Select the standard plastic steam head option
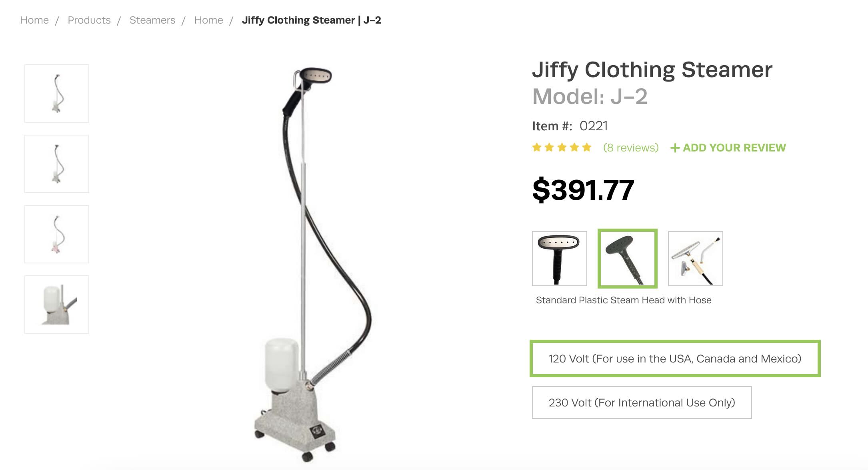The height and width of the screenshot is (470, 868). [x=627, y=259]
